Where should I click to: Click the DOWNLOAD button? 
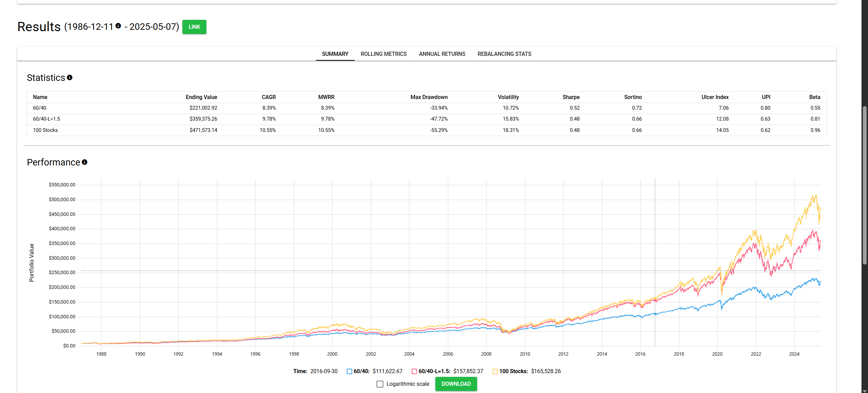(x=456, y=384)
